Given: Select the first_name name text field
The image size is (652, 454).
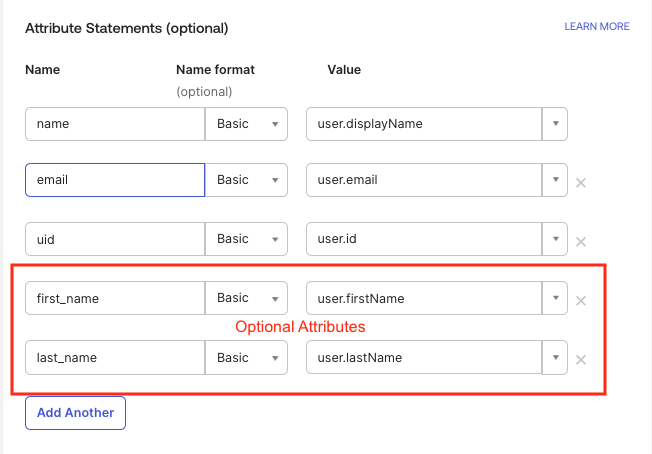Looking at the screenshot, I should (x=114, y=299).
